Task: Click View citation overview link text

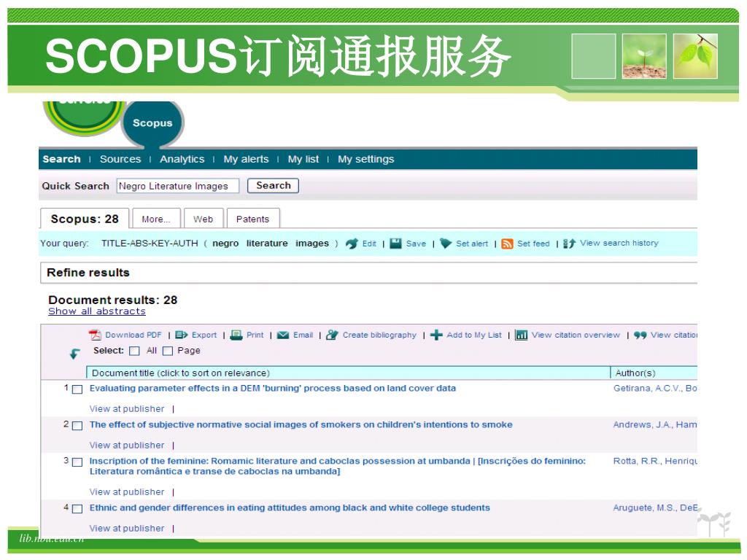Action: [x=576, y=335]
